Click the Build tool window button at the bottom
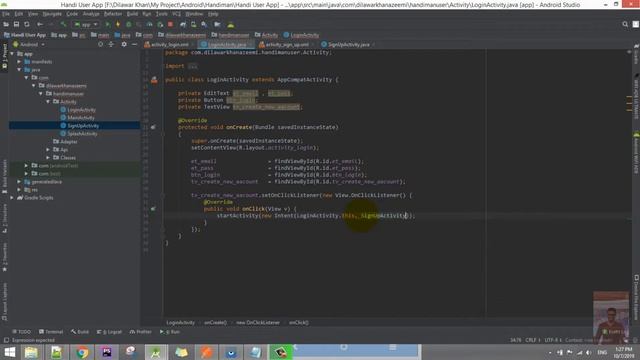The width and height of the screenshot is (640, 360). tap(80, 332)
